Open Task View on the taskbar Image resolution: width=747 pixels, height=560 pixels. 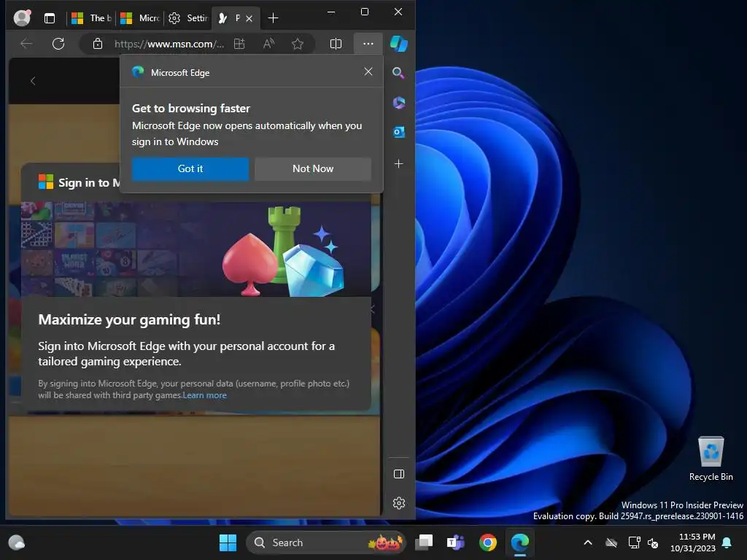[424, 542]
